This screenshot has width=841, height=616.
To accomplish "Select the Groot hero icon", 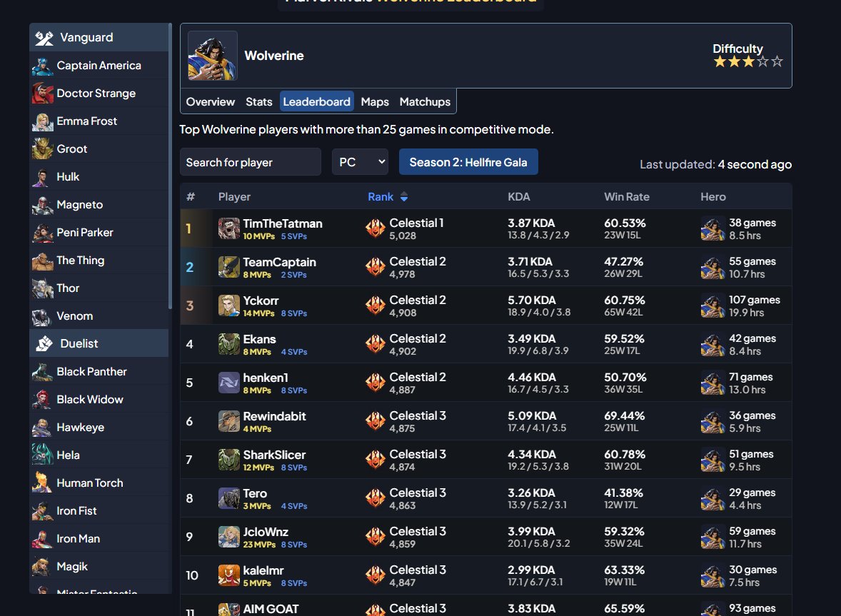I will click(x=42, y=150).
